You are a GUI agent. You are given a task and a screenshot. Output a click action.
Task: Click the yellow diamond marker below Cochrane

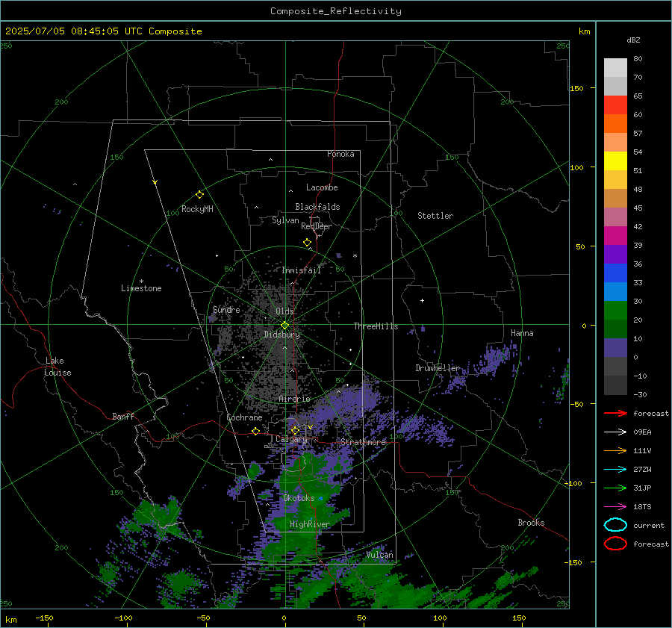tap(255, 432)
